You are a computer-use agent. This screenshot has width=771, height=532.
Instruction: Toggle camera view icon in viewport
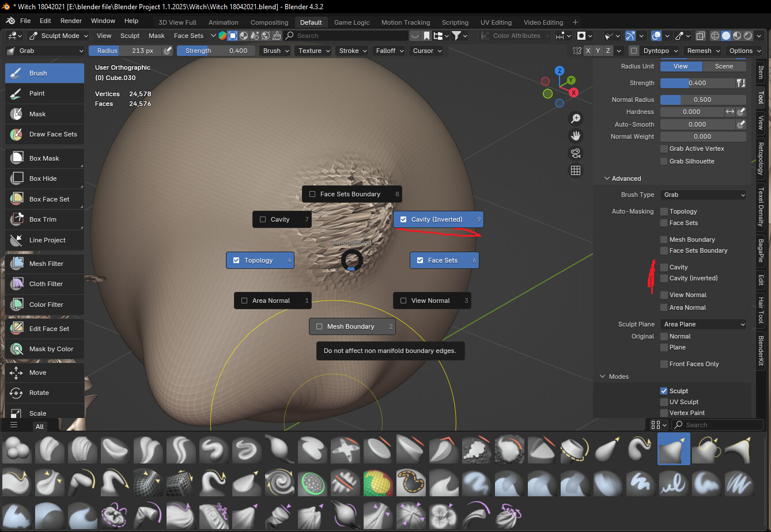coord(575,153)
